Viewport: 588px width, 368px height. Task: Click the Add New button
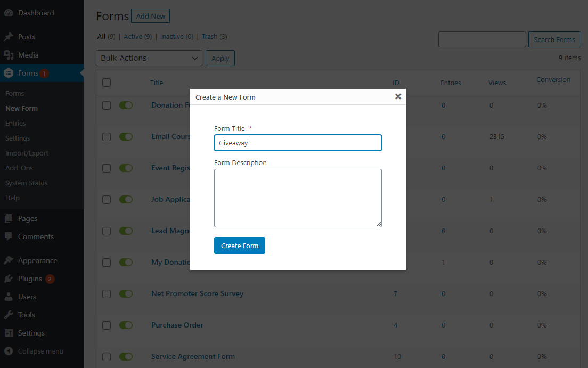coord(150,16)
